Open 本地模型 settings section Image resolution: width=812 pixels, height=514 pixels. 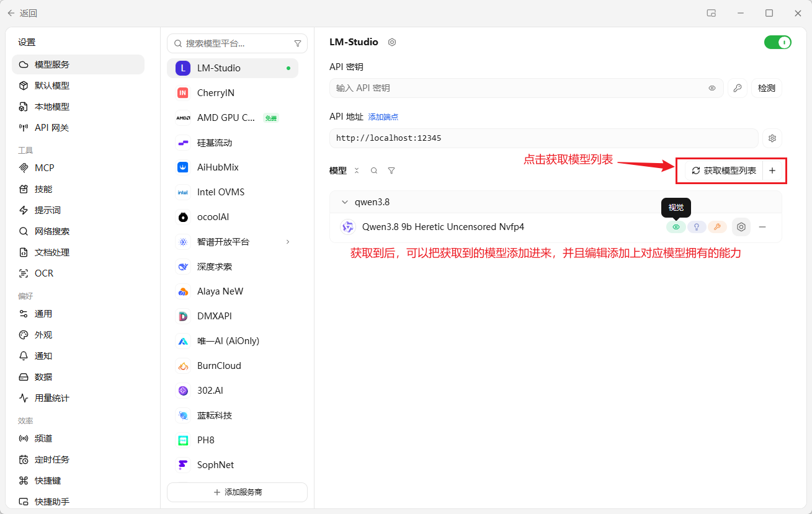[78, 107]
